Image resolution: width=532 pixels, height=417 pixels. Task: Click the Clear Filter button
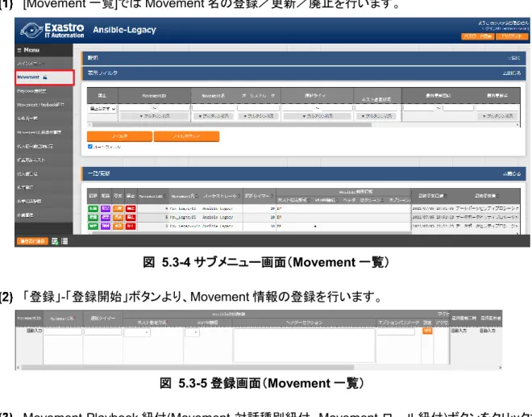(187, 136)
